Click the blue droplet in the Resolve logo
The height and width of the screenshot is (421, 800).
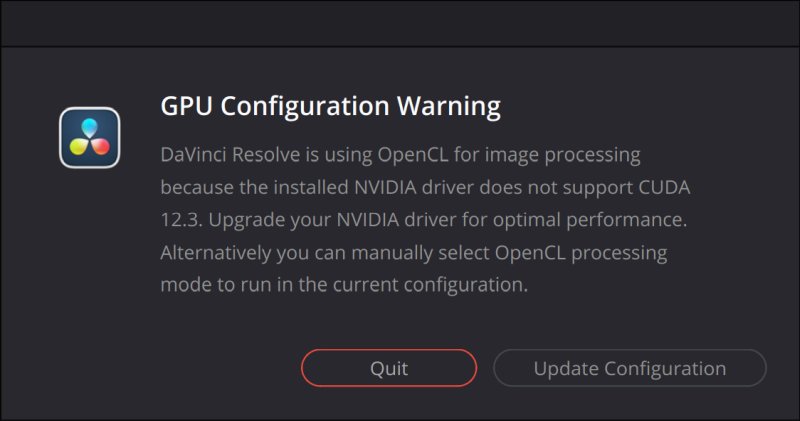point(90,125)
